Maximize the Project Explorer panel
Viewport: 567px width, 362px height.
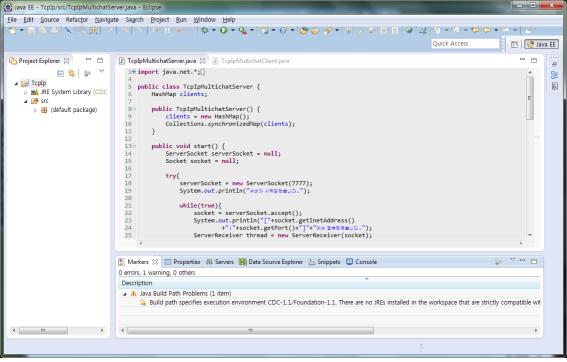[100, 60]
